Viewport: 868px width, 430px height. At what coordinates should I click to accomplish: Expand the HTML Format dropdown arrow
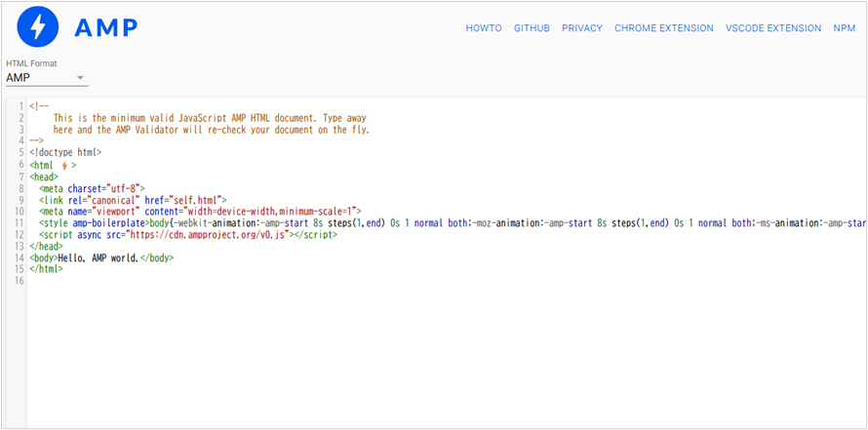pyautogui.click(x=80, y=78)
